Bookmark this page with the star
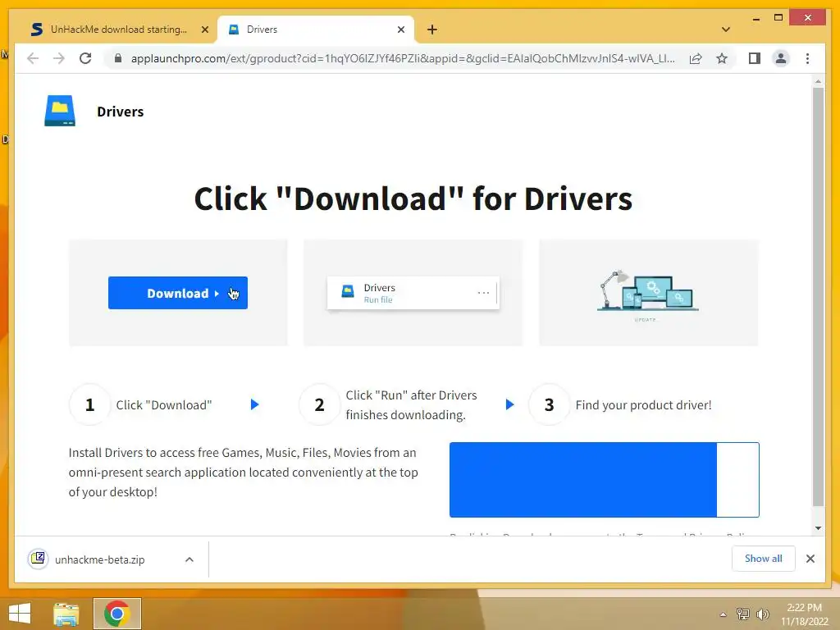Image resolution: width=840 pixels, height=630 pixels. click(x=722, y=58)
